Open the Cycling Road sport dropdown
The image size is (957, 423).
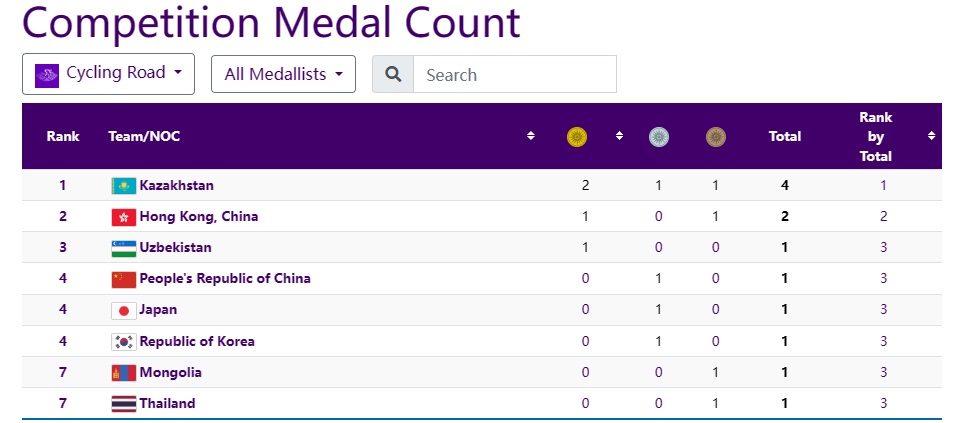108,74
